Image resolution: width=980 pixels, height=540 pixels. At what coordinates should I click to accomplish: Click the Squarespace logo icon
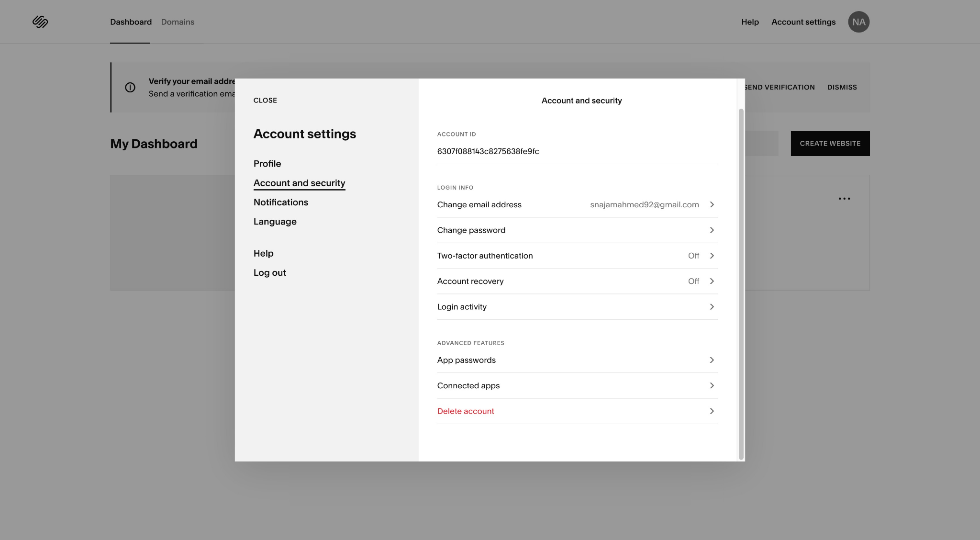[x=40, y=22]
